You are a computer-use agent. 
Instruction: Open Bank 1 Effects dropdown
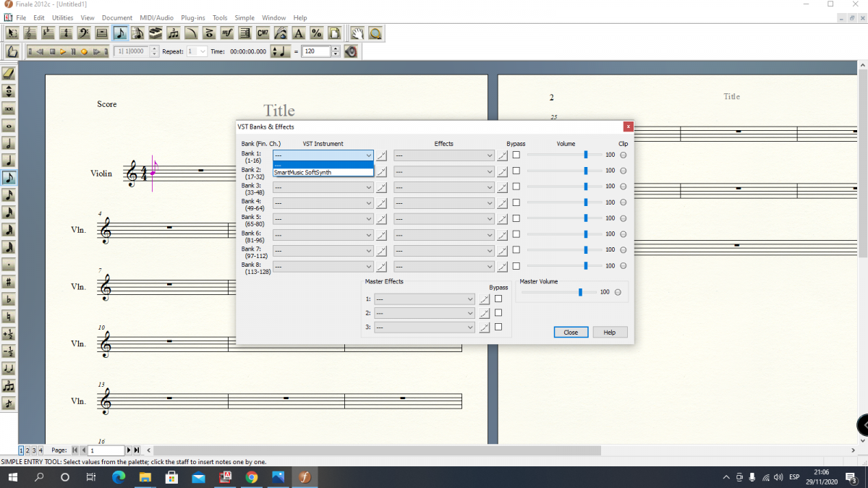444,155
